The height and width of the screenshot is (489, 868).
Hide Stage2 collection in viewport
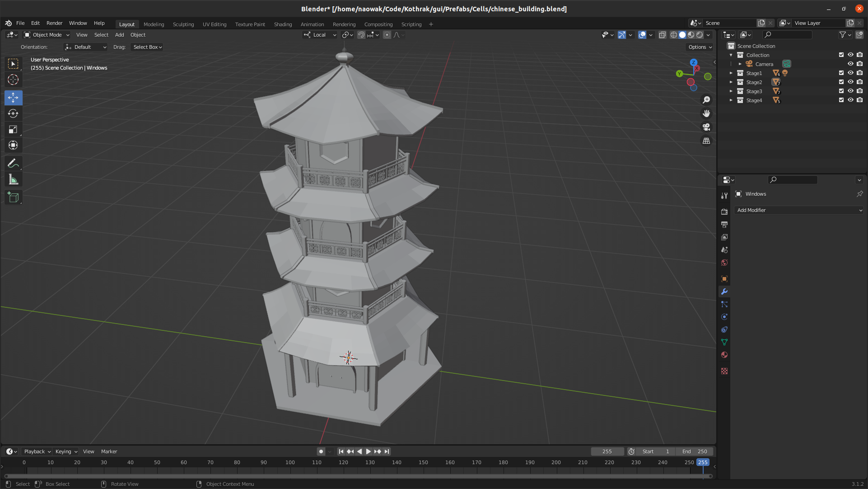pos(850,82)
